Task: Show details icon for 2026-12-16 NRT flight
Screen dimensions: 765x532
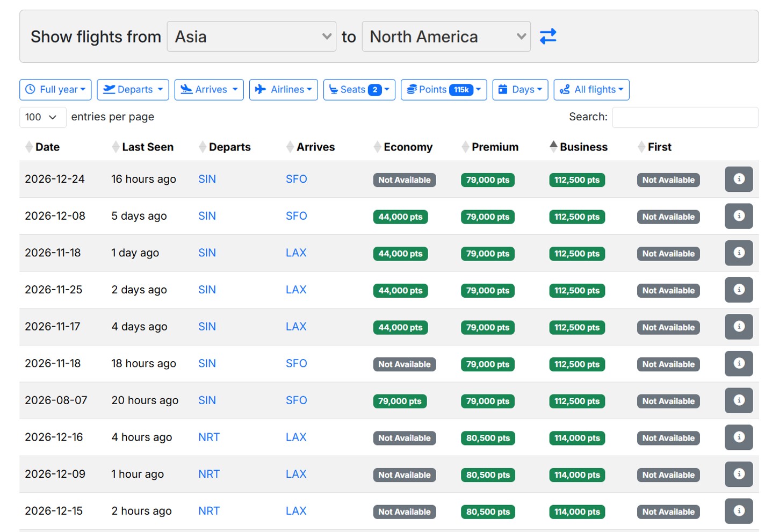Action: [x=739, y=437]
